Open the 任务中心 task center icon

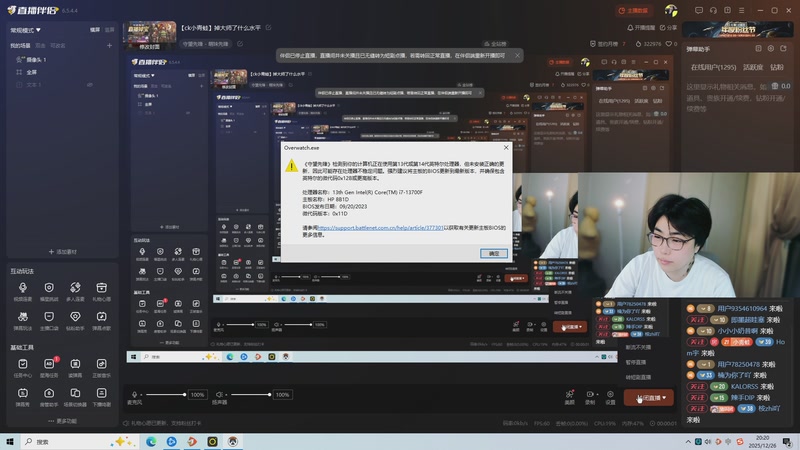click(x=23, y=367)
